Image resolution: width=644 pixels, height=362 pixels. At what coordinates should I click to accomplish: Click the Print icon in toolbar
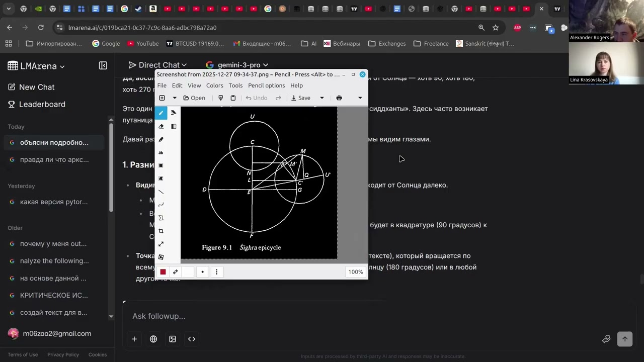(x=339, y=98)
